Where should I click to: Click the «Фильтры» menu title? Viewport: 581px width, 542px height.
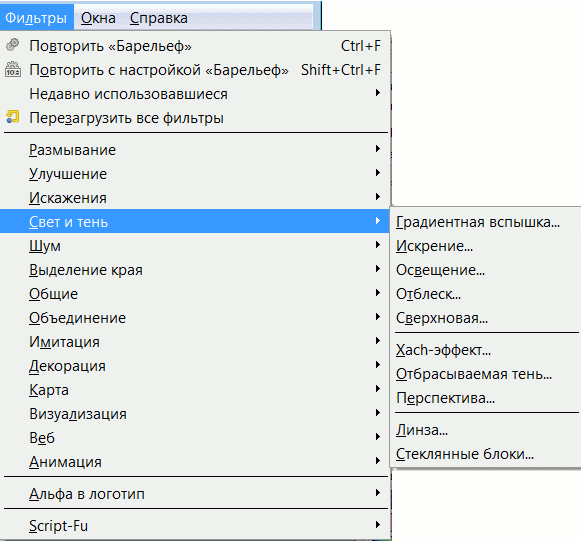(x=36, y=18)
